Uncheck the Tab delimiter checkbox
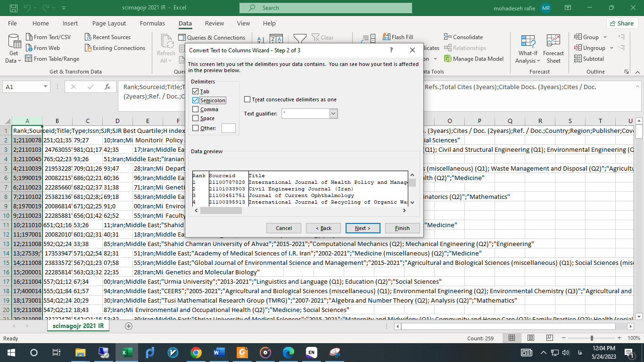 click(195, 91)
